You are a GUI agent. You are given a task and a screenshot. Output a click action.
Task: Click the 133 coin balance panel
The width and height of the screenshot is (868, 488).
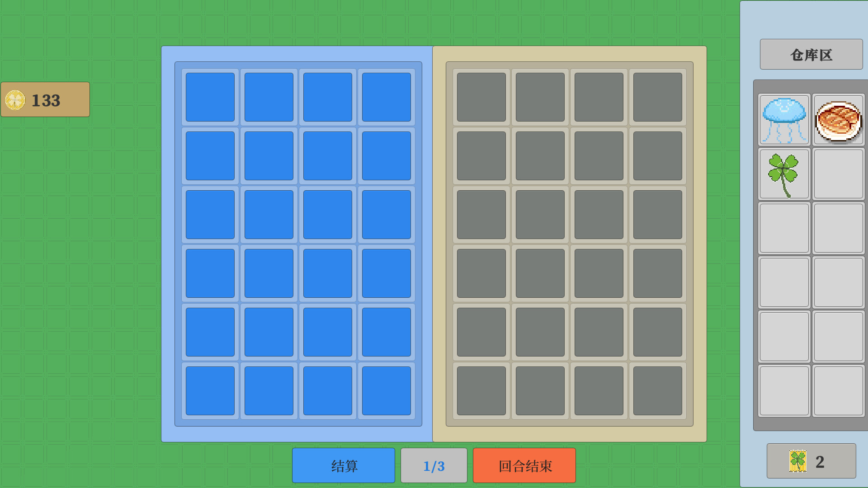click(45, 99)
